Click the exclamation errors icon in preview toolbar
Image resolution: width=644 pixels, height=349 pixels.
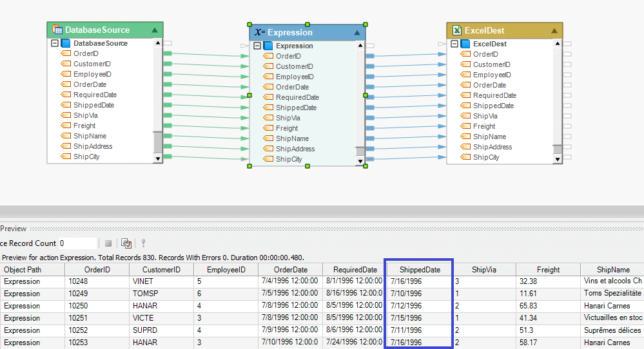pos(144,243)
